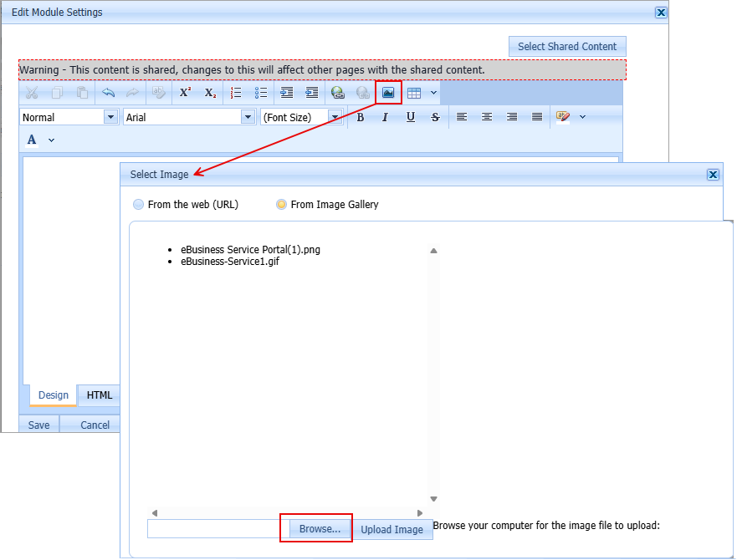Click gallery scroll down arrow

(x=433, y=499)
